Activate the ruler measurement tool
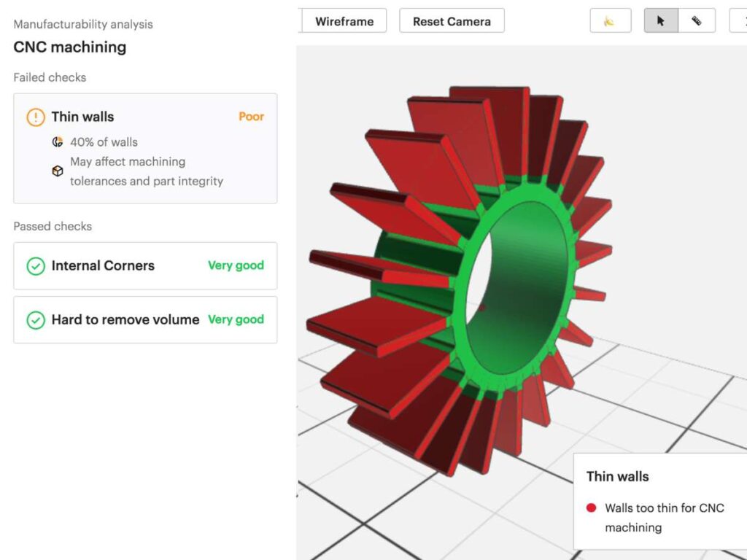 click(697, 20)
